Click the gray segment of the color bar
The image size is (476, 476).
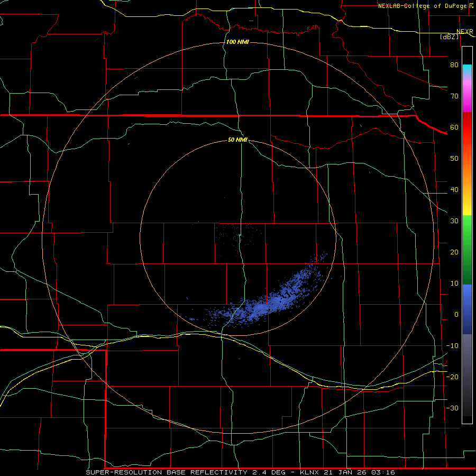pos(467,375)
